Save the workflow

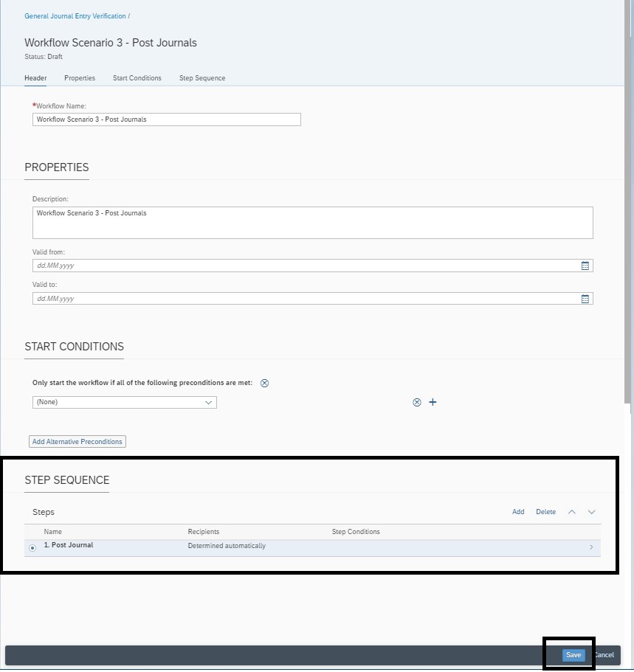point(573,655)
